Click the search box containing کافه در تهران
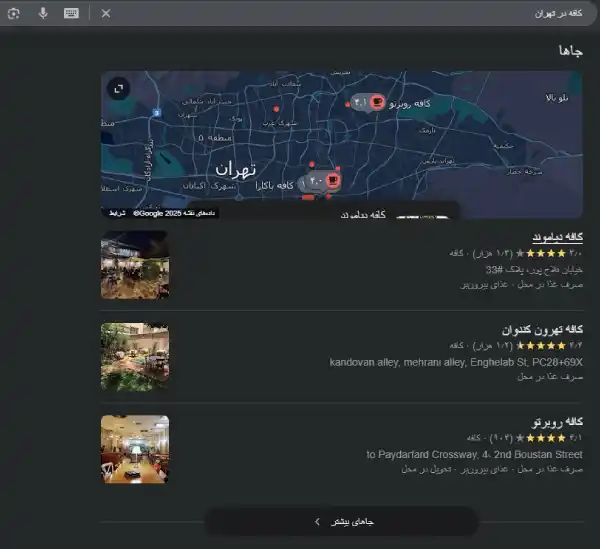Image resolution: width=600 pixels, height=549 pixels. pos(350,13)
